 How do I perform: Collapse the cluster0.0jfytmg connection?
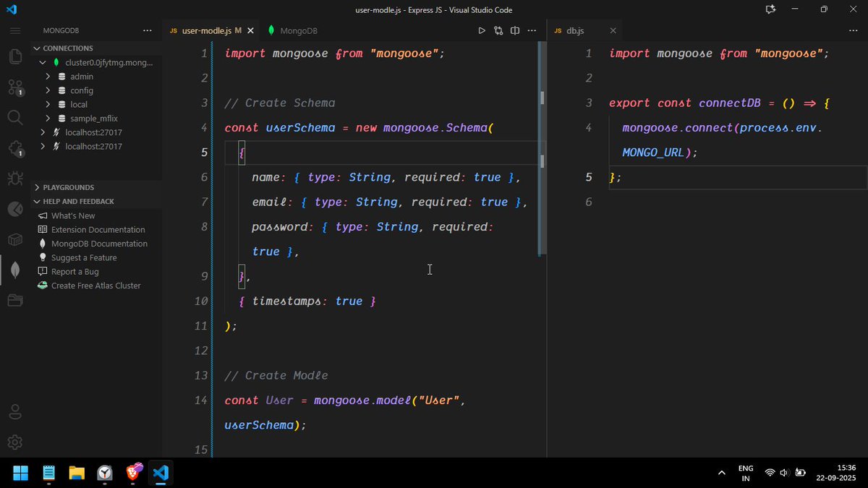(43, 62)
